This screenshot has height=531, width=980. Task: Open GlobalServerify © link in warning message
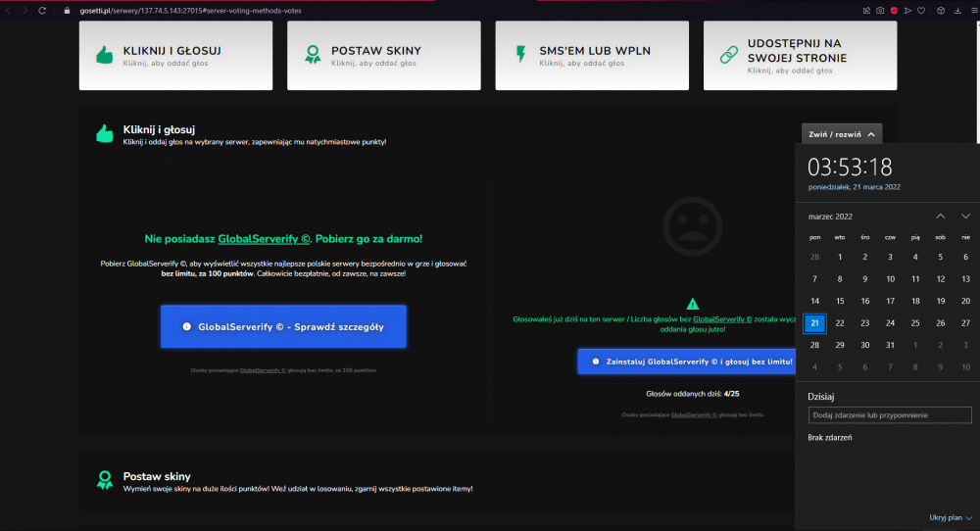coord(722,319)
